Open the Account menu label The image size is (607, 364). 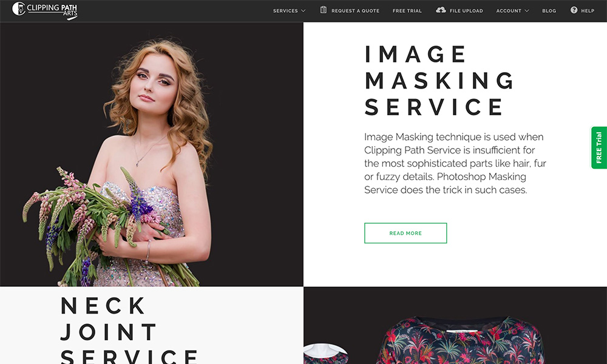[x=509, y=11]
